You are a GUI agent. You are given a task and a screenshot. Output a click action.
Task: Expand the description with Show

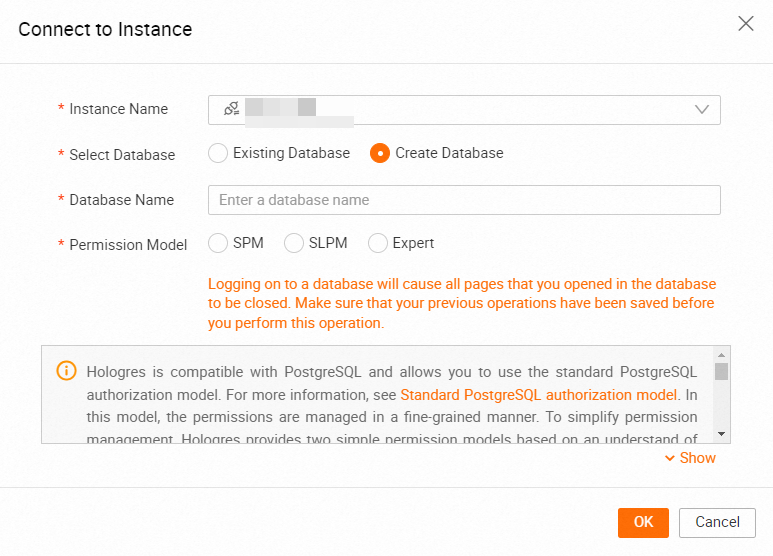[690, 458]
